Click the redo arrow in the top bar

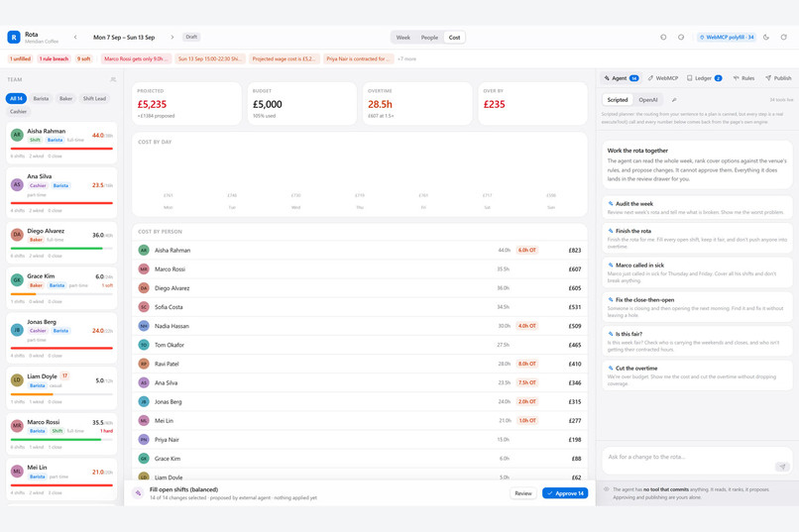click(x=681, y=38)
